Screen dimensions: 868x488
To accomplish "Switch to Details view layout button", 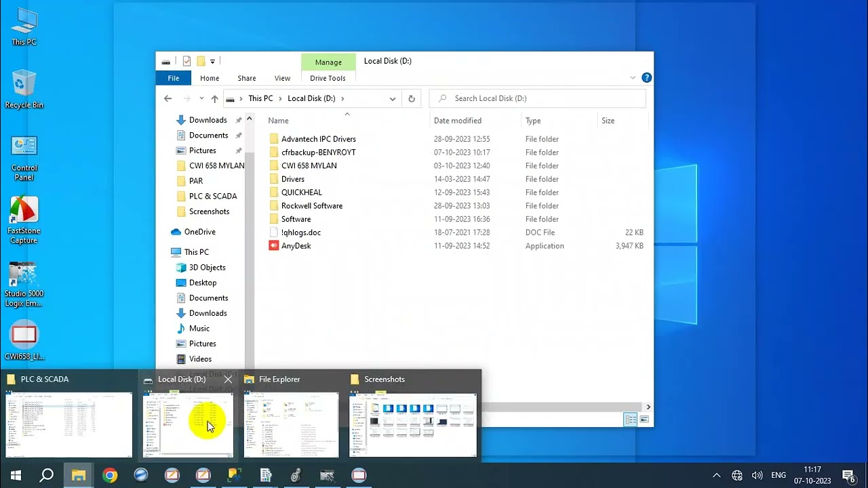I will 630,420.
